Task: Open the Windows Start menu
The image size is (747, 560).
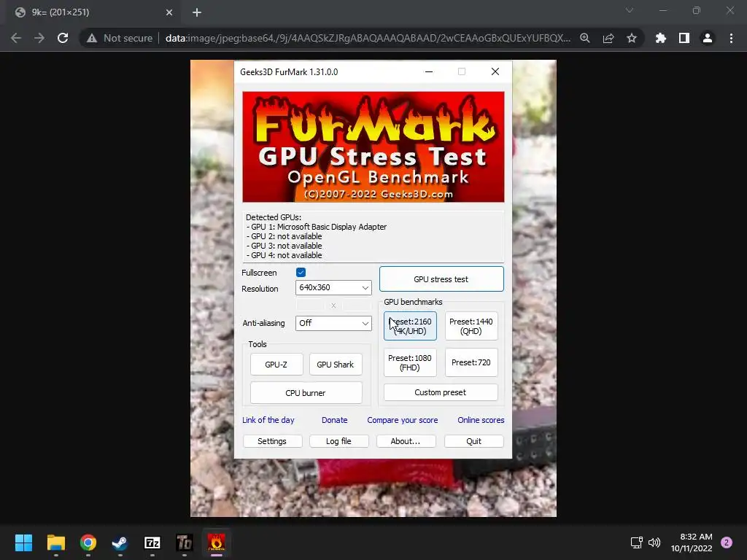Action: (x=23, y=542)
